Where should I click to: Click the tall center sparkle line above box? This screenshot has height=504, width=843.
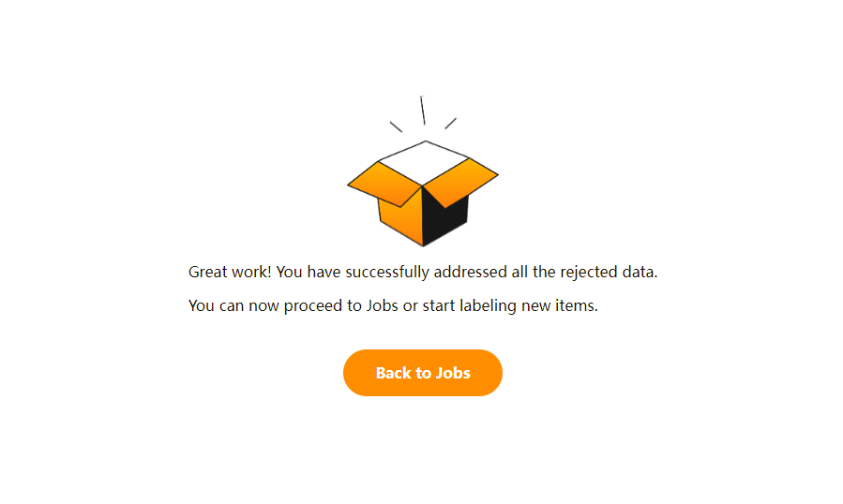[x=423, y=111]
